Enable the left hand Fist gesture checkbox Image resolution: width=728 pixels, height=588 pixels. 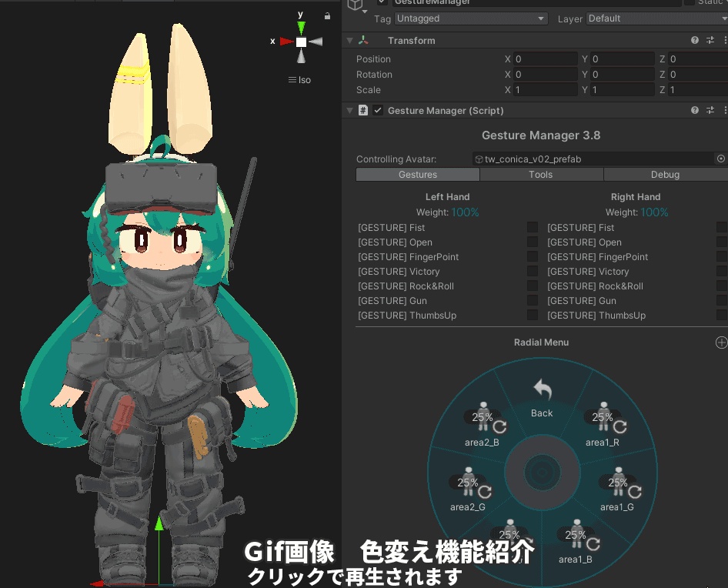click(533, 227)
